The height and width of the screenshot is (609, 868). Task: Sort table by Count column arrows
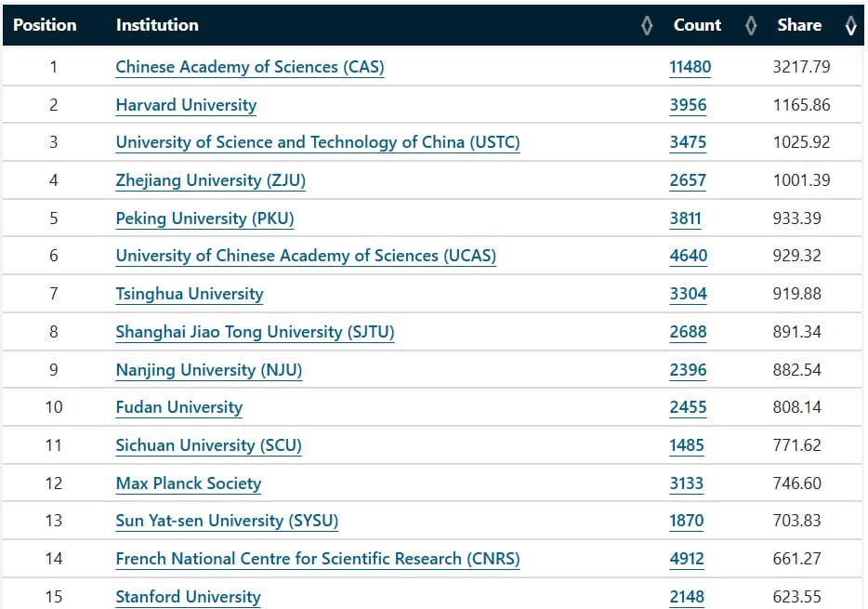tap(751, 25)
